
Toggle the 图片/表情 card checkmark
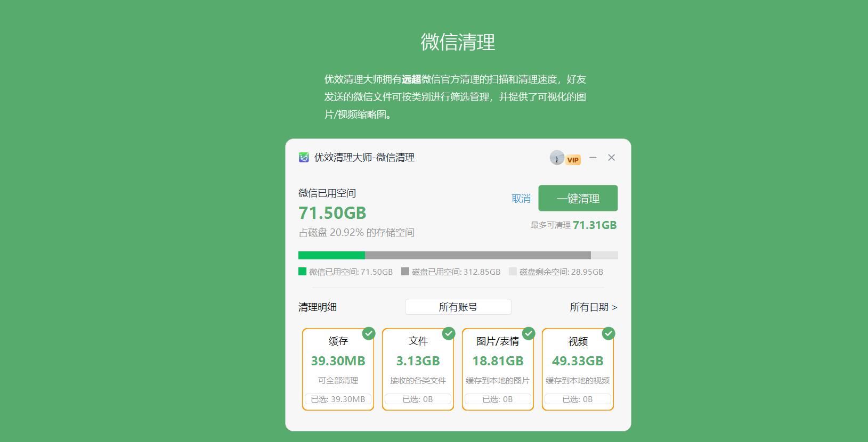click(529, 333)
